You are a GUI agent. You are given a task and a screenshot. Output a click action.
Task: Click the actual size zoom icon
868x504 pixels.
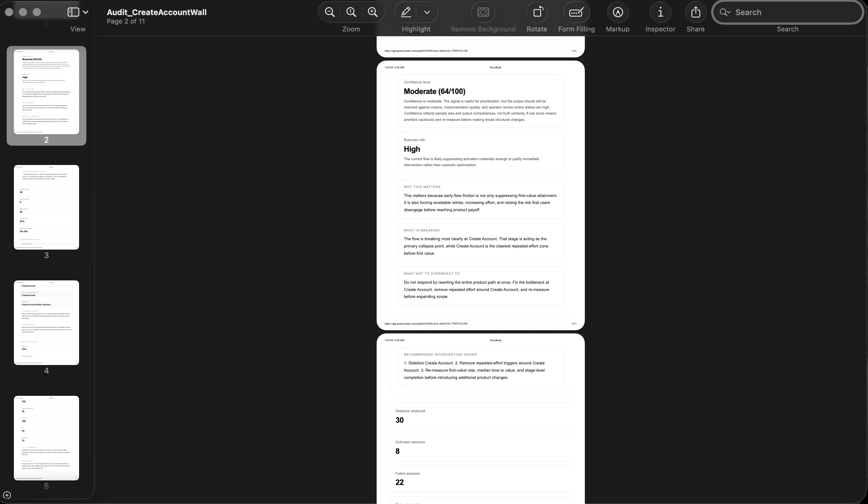coord(351,12)
